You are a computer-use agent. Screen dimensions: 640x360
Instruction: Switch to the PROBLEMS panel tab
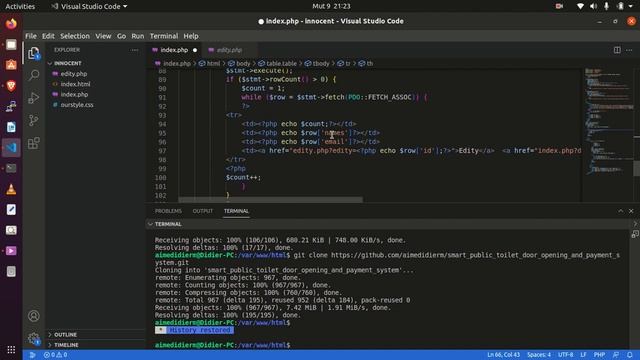point(168,211)
